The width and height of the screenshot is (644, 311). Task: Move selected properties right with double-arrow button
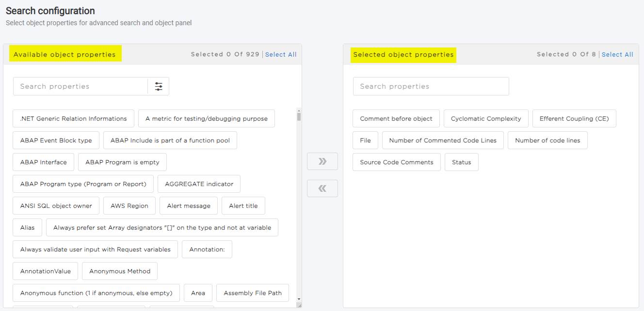[x=322, y=161]
